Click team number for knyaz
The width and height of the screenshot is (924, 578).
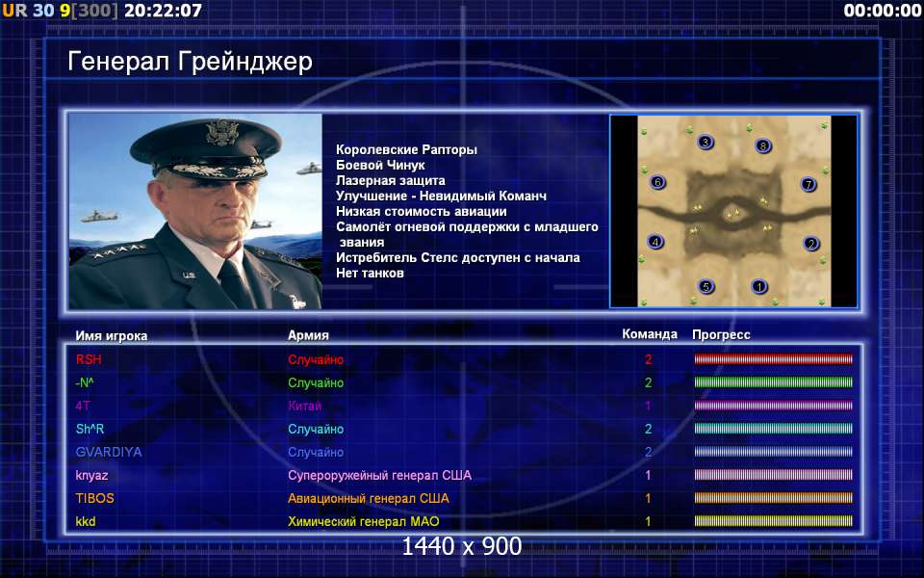[x=648, y=475]
